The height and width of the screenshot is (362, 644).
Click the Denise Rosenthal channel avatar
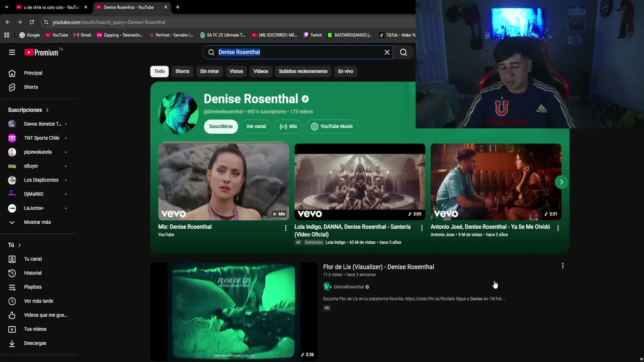pos(178,113)
